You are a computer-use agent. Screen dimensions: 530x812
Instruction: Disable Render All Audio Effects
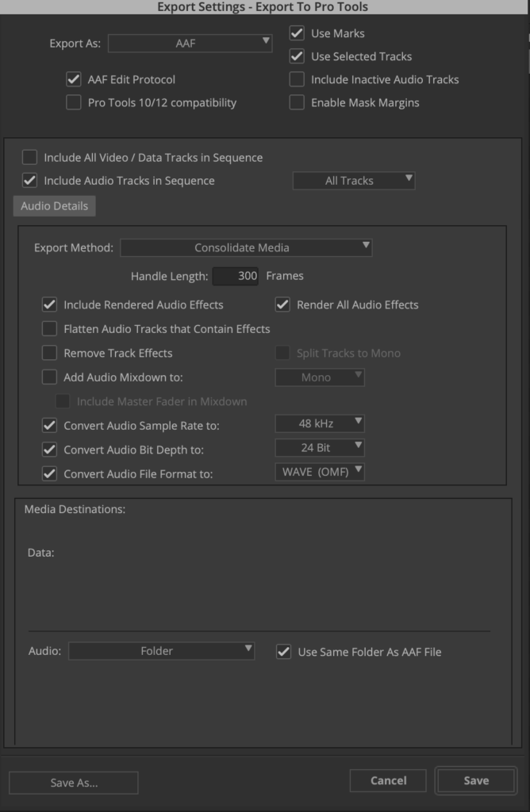click(282, 305)
